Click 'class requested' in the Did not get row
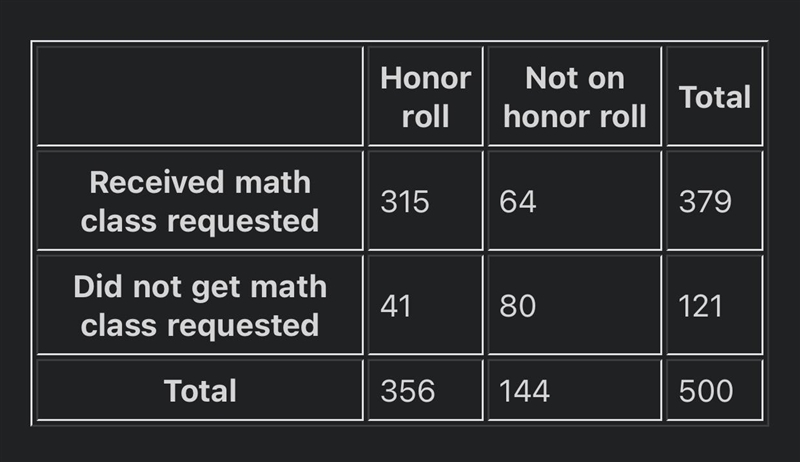 pyautogui.click(x=200, y=325)
